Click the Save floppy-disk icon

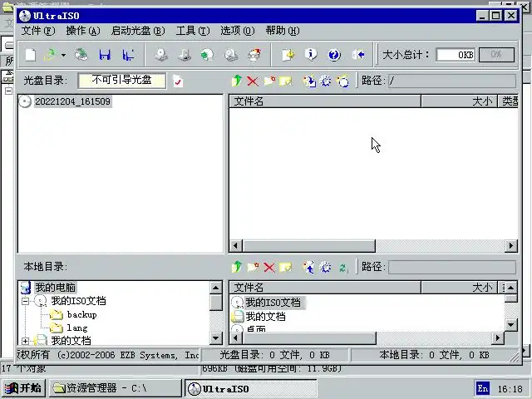[x=105, y=55]
